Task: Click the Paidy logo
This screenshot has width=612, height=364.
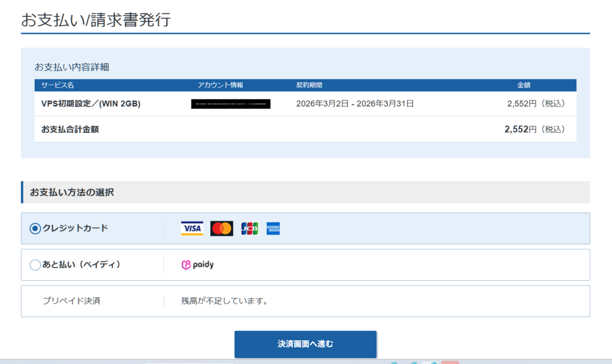Action: [197, 265]
